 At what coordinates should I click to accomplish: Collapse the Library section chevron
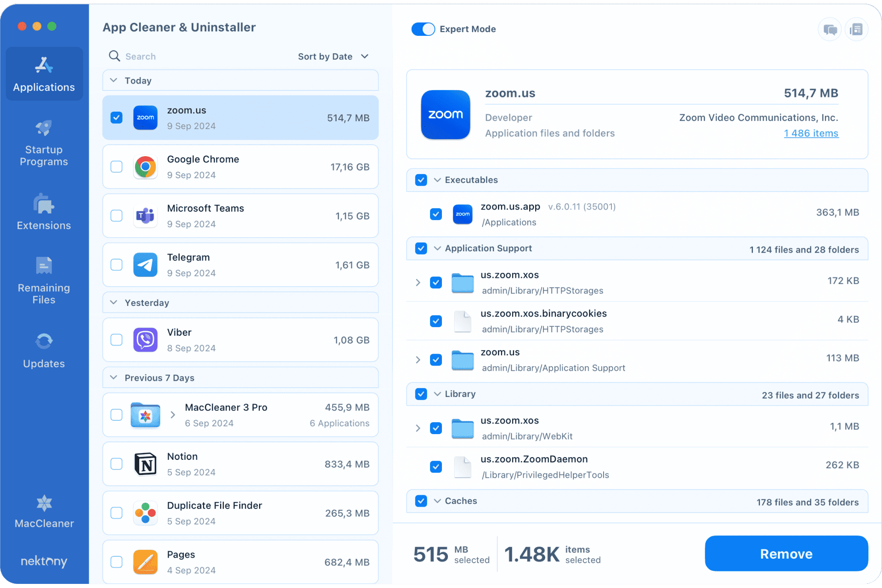[437, 394]
